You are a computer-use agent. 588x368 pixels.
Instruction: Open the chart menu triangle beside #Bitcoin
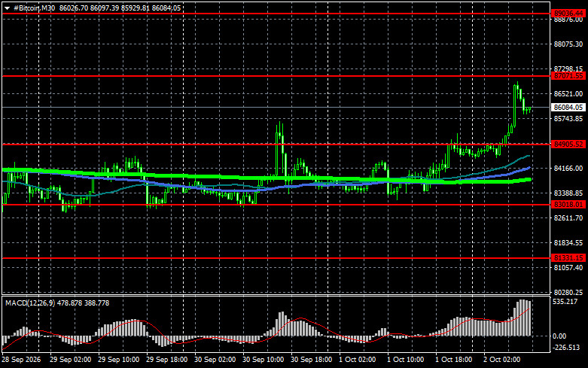click(7, 8)
